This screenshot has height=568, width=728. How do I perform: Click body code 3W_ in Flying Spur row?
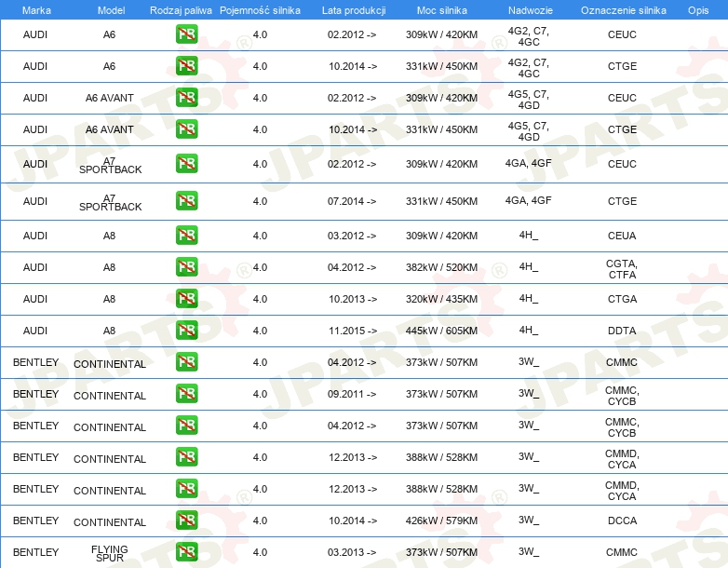[529, 551]
